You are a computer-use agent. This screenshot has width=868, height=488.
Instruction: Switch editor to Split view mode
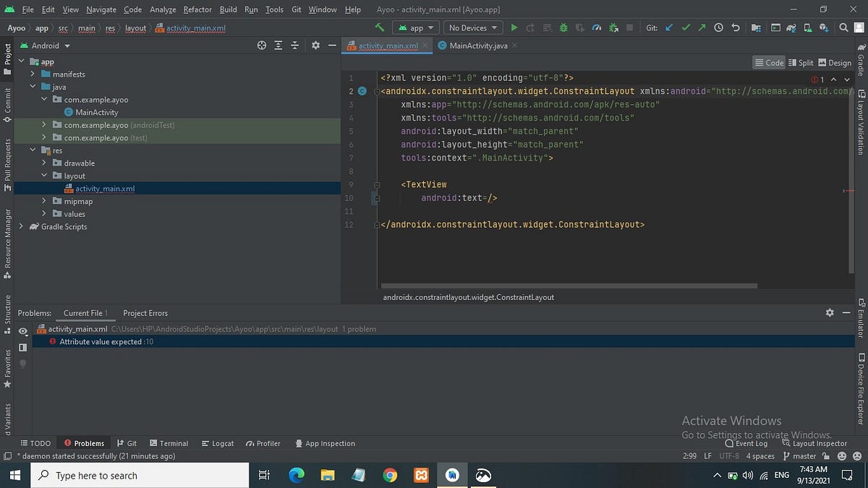pos(801,62)
